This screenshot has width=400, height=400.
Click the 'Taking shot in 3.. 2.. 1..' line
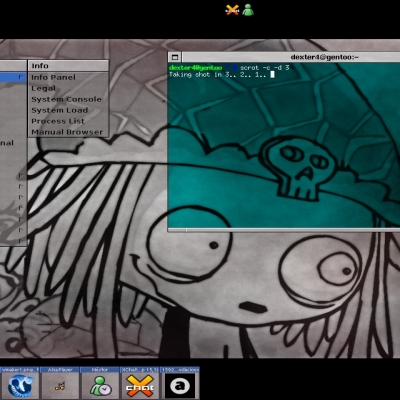click(217, 75)
